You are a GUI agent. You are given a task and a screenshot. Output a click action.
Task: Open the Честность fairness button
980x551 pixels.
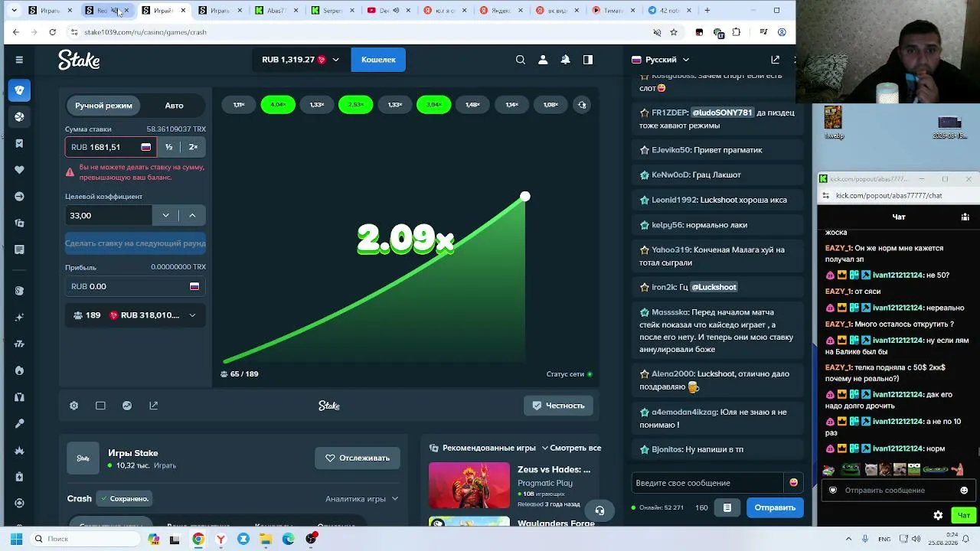tap(558, 406)
